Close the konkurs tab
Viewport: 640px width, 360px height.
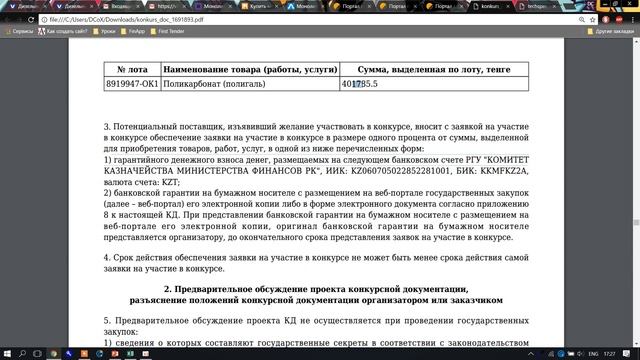[x=508, y=7]
